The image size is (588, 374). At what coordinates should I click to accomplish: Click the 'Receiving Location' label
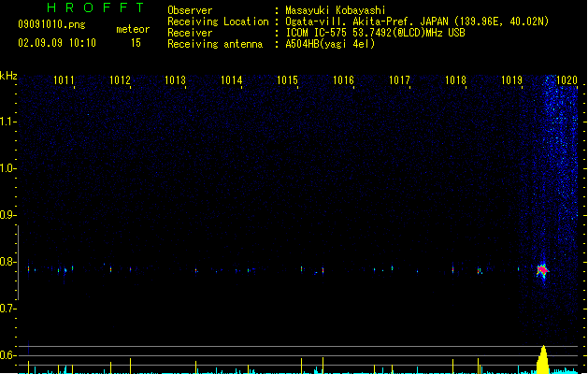(218, 22)
